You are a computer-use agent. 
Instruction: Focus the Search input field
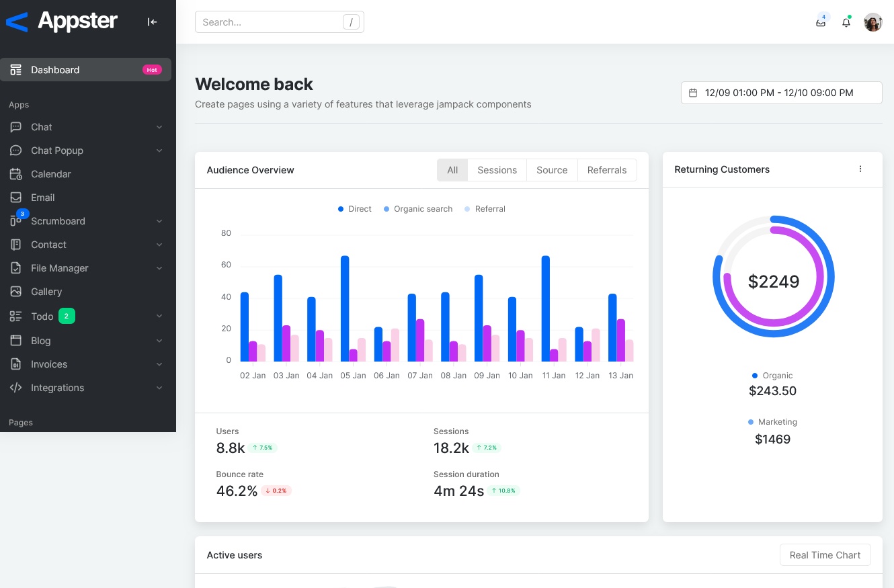tap(280, 22)
